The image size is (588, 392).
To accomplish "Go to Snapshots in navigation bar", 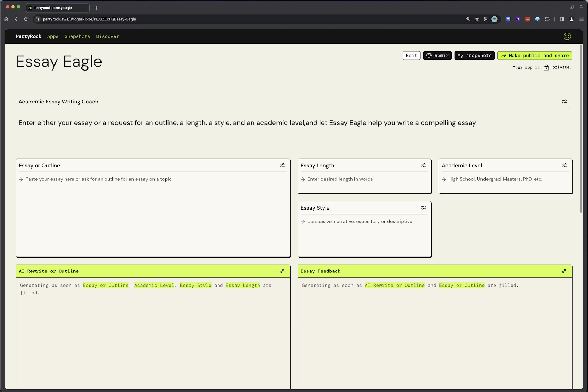I will [77, 36].
